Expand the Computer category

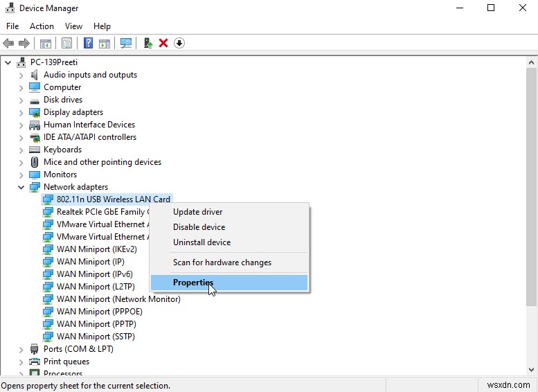click(21, 87)
